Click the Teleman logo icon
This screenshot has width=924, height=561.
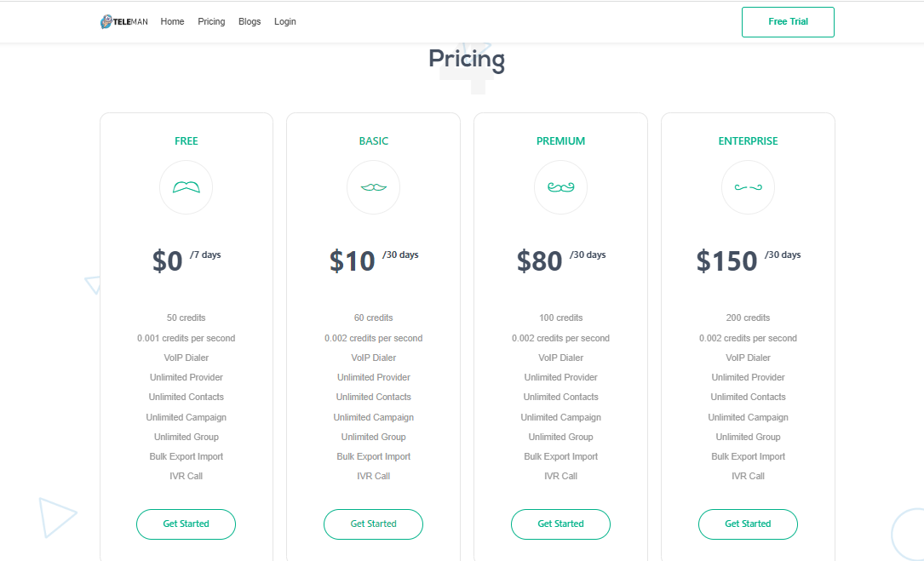pyautogui.click(x=106, y=22)
